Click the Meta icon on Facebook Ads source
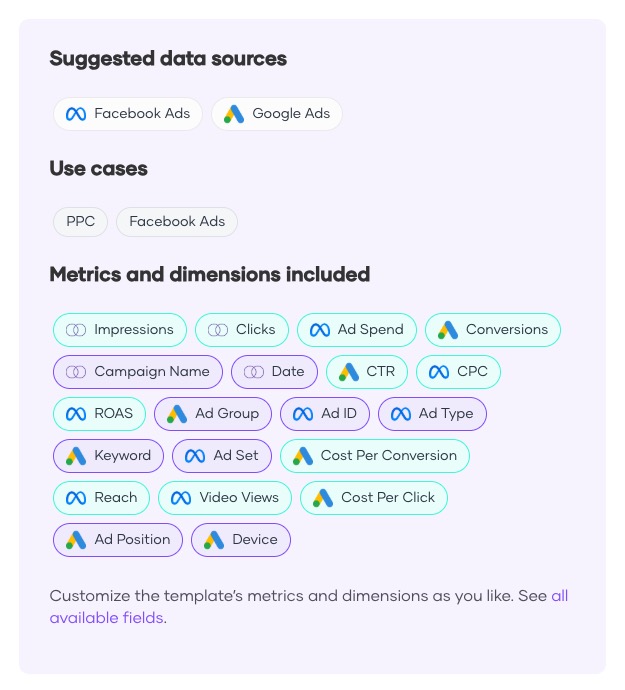This screenshot has height=690, width=625. click(x=76, y=114)
